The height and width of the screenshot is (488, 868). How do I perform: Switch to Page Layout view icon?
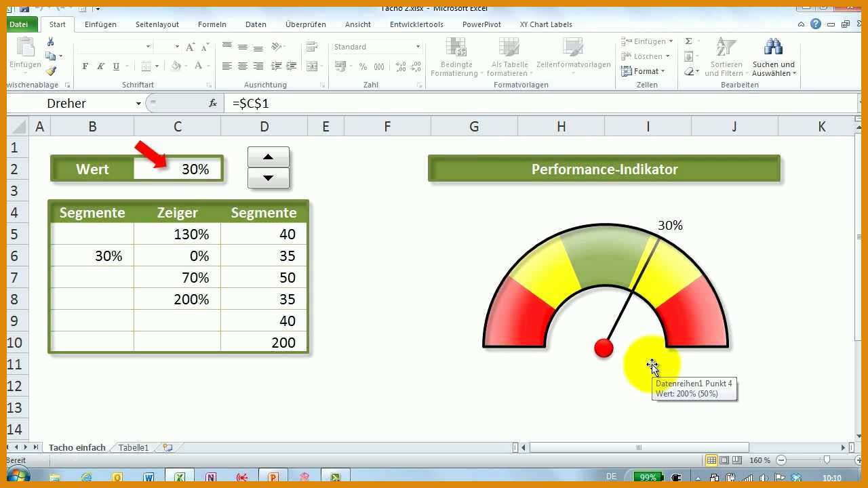click(725, 460)
